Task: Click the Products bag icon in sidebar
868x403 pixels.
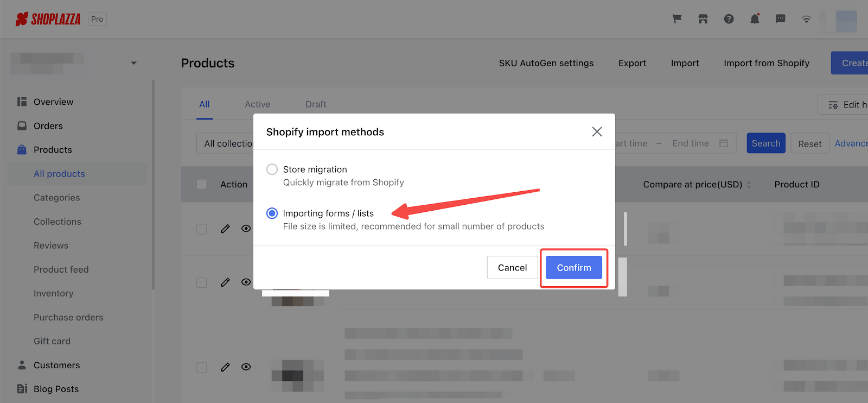Action: (22, 149)
